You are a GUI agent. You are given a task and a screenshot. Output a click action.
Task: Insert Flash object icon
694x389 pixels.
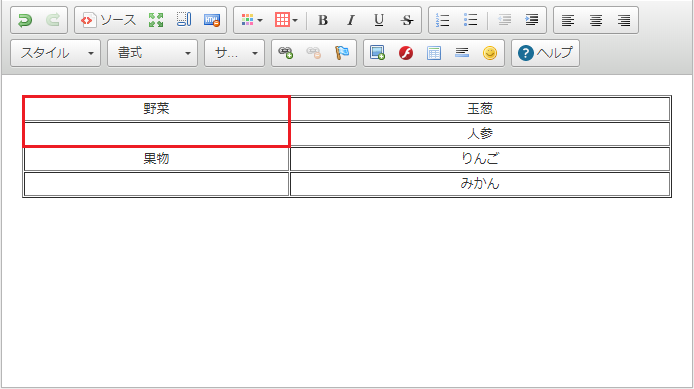click(x=406, y=53)
